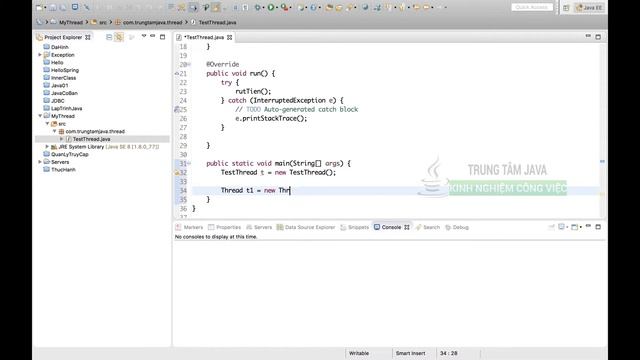Collapse the com.trungtamjava.thread package
The width and height of the screenshot is (640, 360).
pyautogui.click(x=55, y=131)
